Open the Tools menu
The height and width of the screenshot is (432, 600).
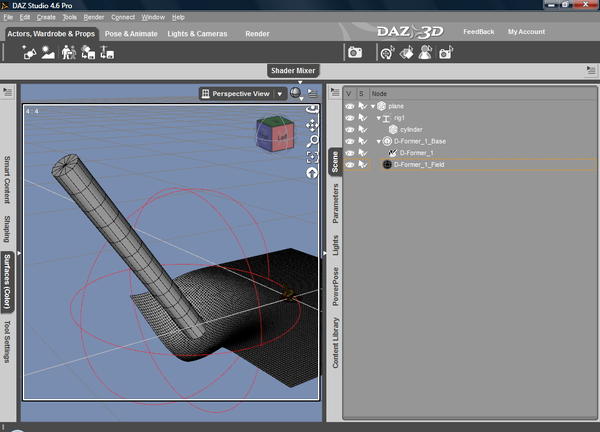click(x=69, y=17)
